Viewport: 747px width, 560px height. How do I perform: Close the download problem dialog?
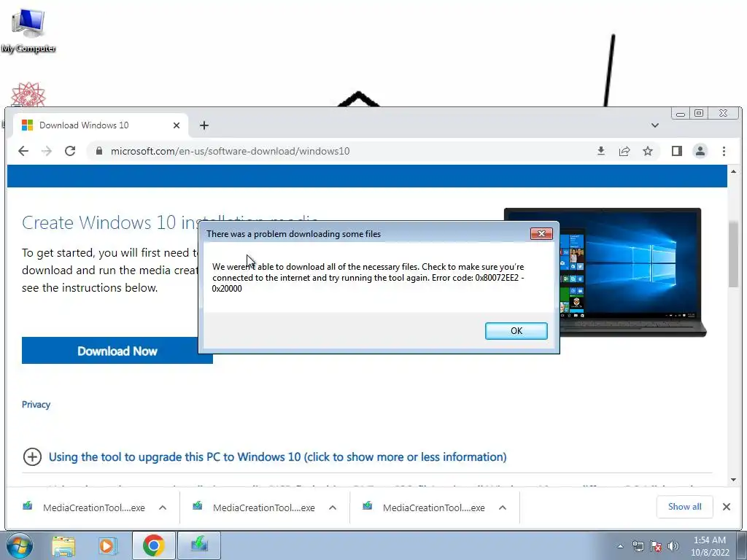[541, 233]
